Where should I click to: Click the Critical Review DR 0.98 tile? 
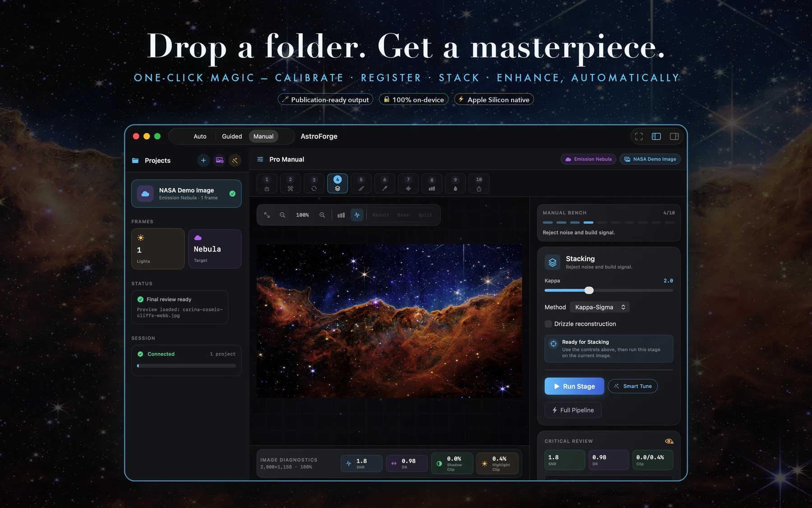(609, 460)
